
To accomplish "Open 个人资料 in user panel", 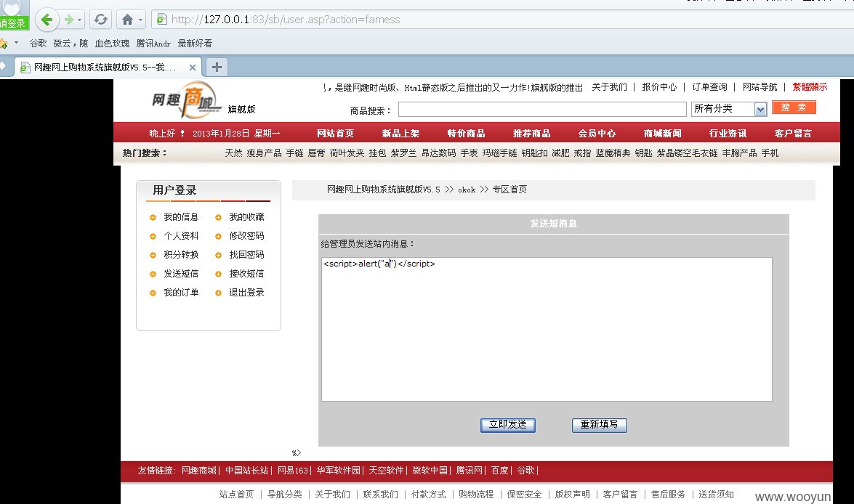I will point(181,236).
